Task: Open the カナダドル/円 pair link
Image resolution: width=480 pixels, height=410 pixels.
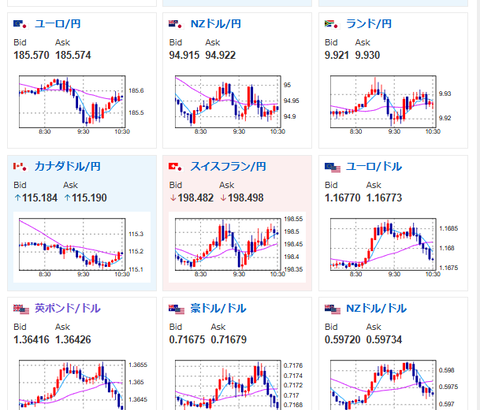Action: [67, 166]
